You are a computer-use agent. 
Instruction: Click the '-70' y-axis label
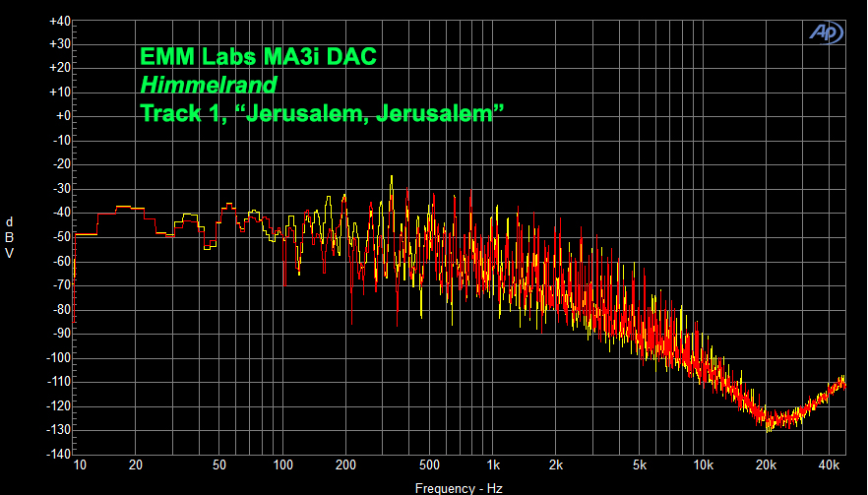[61, 284]
